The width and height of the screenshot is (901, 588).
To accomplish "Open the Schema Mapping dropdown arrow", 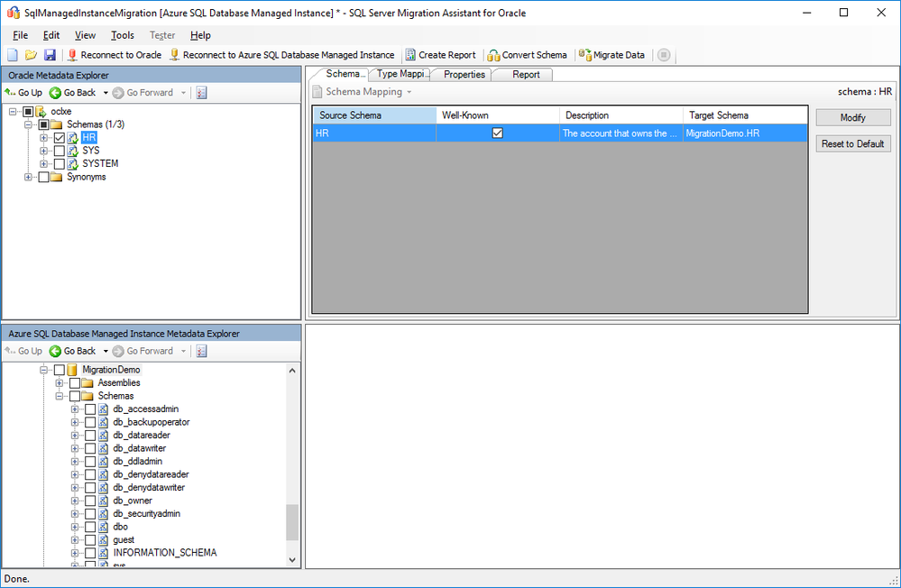I will (409, 92).
